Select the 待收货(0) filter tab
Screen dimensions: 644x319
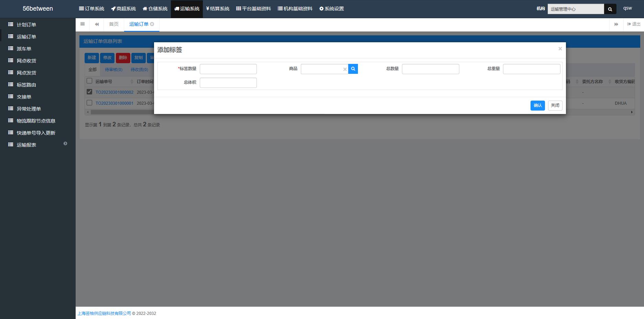(x=139, y=70)
